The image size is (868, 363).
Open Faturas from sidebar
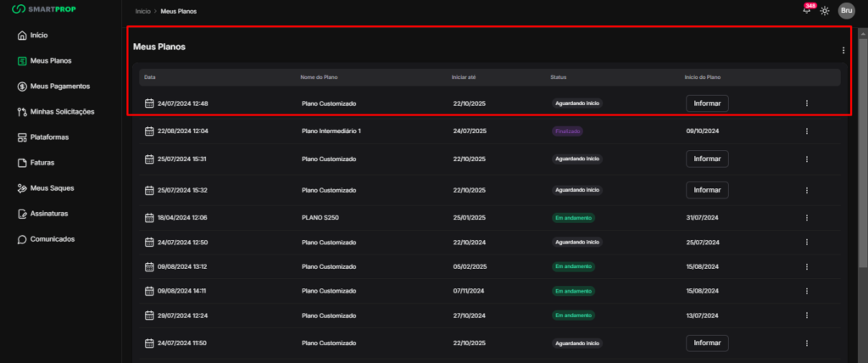click(42, 163)
